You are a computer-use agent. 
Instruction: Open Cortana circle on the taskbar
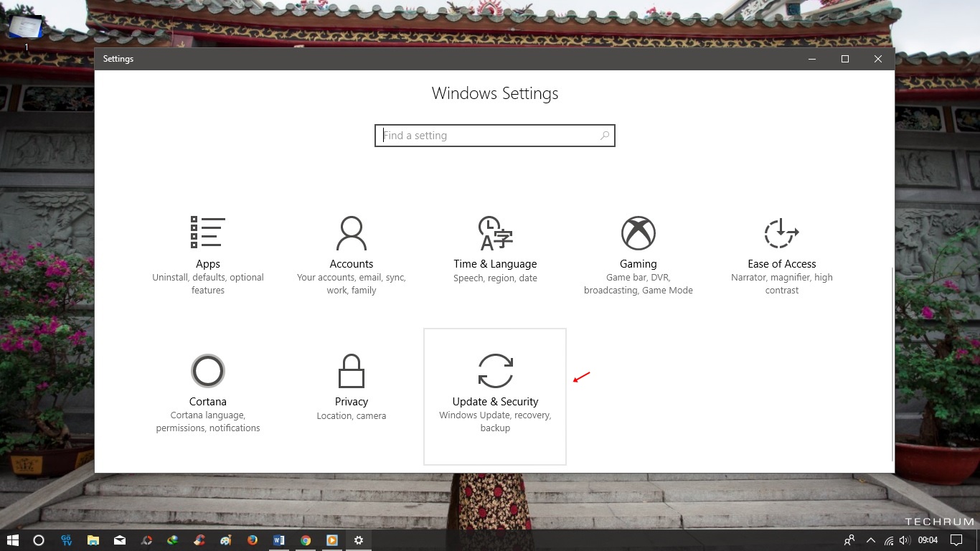39,540
